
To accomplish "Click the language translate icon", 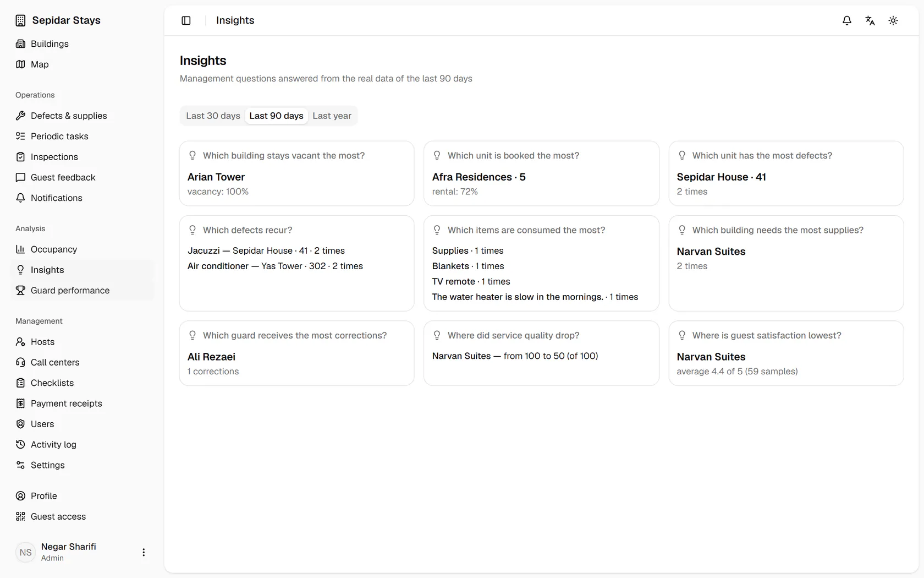I will [x=870, y=20].
